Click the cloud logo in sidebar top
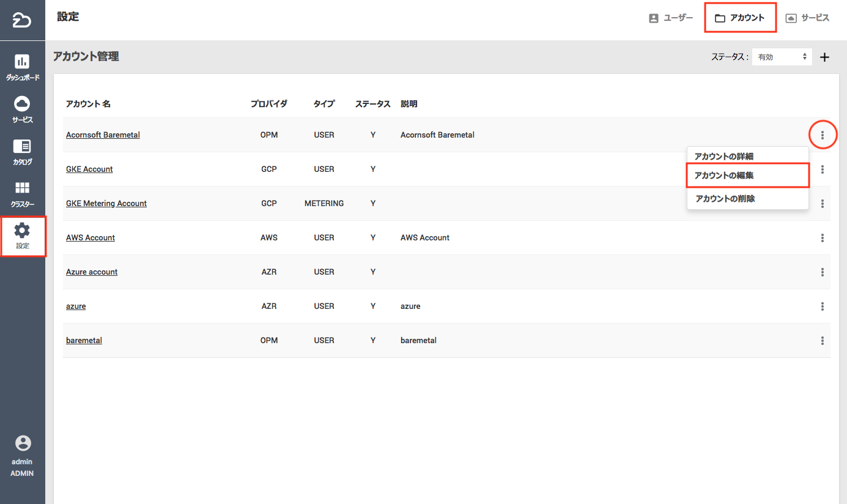 coord(22,21)
